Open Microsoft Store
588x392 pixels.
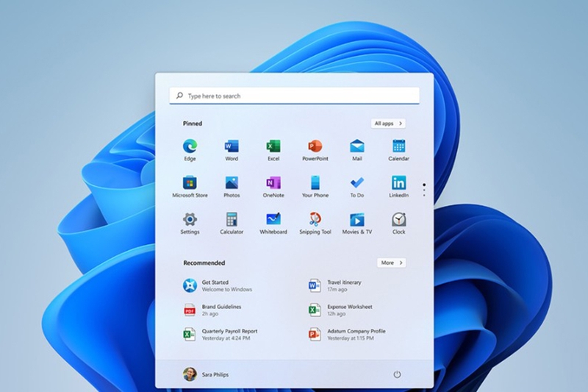(x=190, y=186)
